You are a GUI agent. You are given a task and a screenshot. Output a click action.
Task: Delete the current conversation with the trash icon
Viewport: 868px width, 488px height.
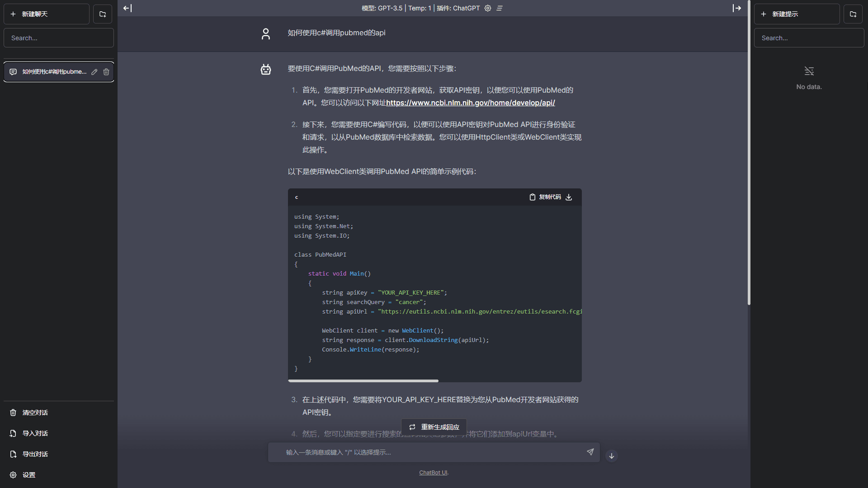(106, 72)
